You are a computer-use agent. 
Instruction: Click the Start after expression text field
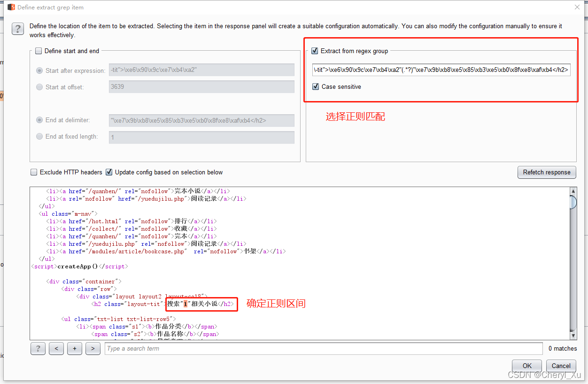tap(201, 70)
